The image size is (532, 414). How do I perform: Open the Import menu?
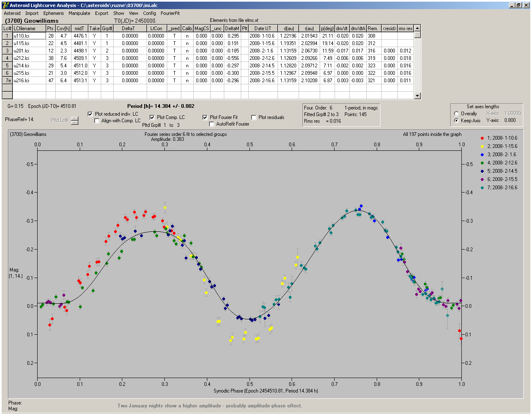(x=32, y=13)
